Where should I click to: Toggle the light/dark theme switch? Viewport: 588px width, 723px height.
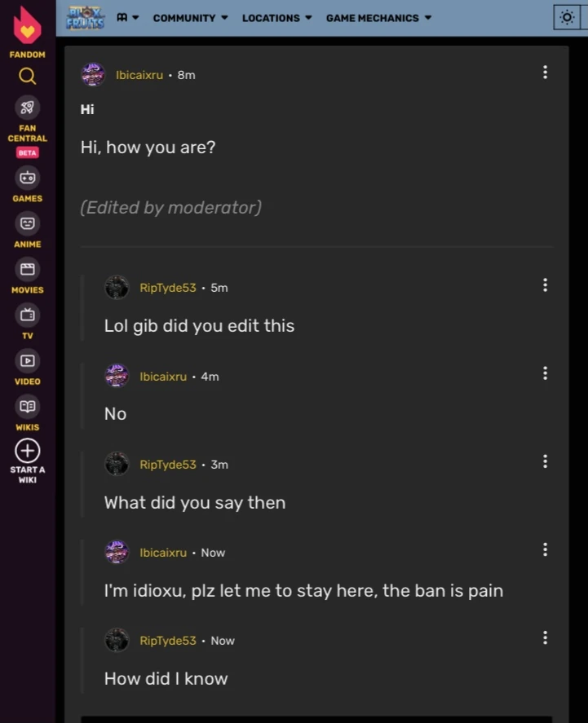(567, 17)
